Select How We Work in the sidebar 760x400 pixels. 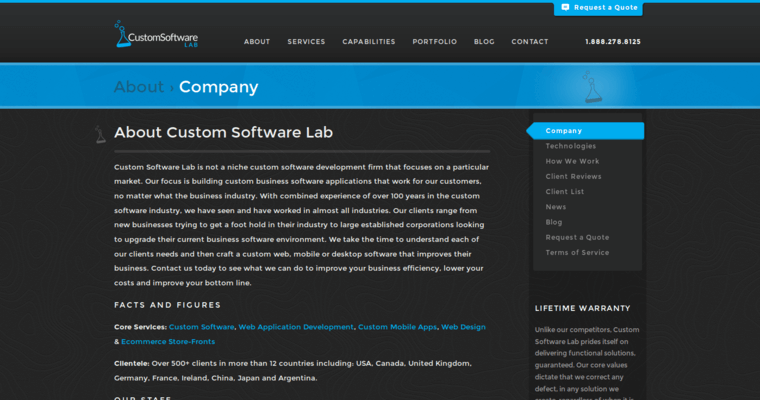click(573, 161)
